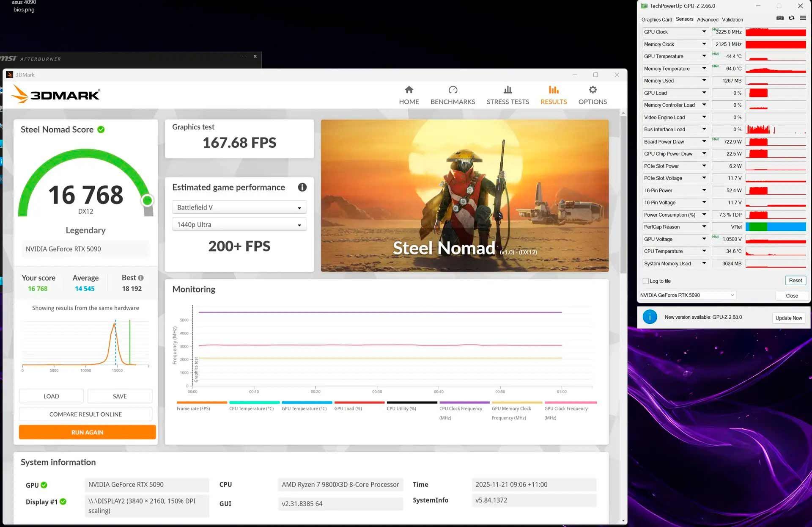Switch to the Advanced tab in GPU-Z

click(708, 19)
